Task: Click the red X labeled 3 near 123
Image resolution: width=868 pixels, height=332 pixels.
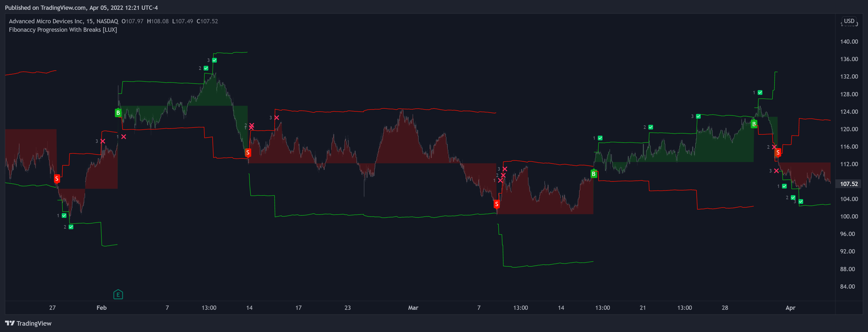Action: (x=277, y=117)
